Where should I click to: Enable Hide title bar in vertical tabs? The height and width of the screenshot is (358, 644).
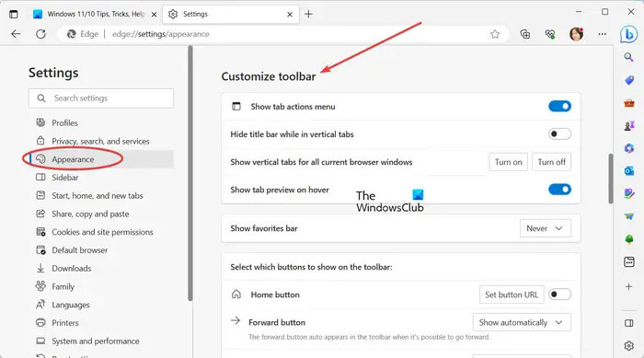coord(559,134)
